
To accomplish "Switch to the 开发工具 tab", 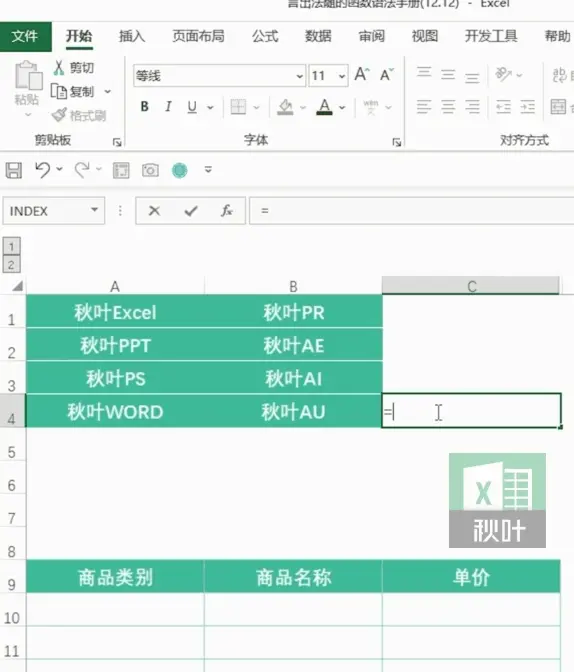I will coord(491,36).
